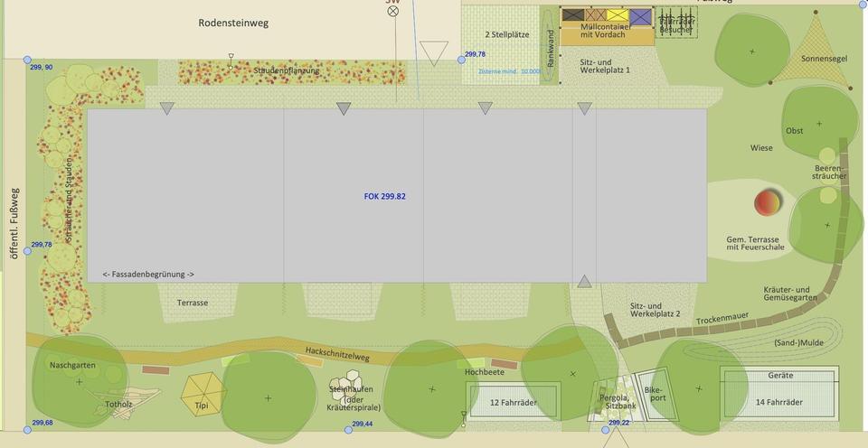Click the FOK 299.82 floor level label
868x448 pixels.
tap(384, 196)
